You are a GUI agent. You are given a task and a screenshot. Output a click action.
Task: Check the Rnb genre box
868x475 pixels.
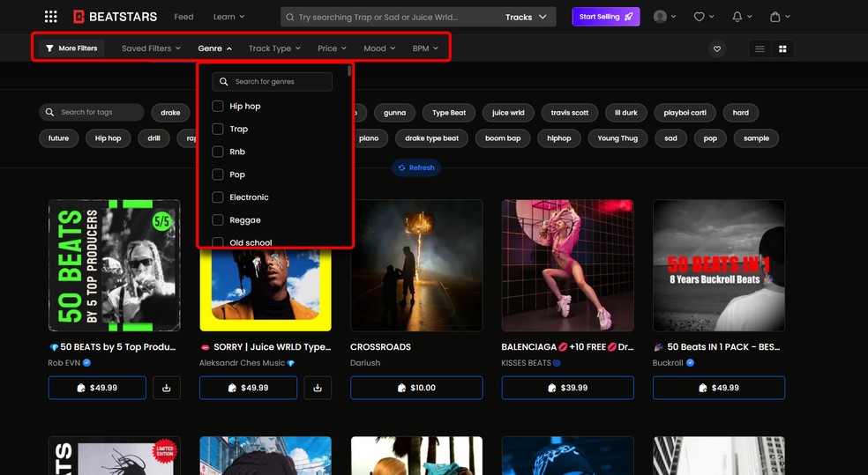(x=218, y=152)
